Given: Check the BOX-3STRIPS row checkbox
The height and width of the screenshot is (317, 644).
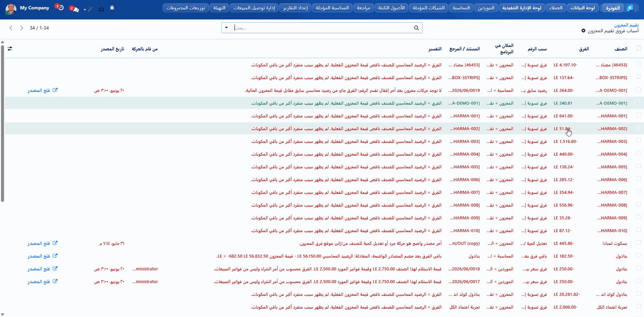Looking at the screenshot, I should [638, 77].
